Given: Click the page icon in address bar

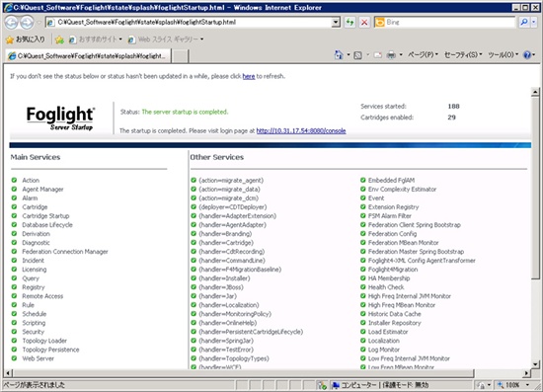Looking at the screenshot, I should click(50, 23).
